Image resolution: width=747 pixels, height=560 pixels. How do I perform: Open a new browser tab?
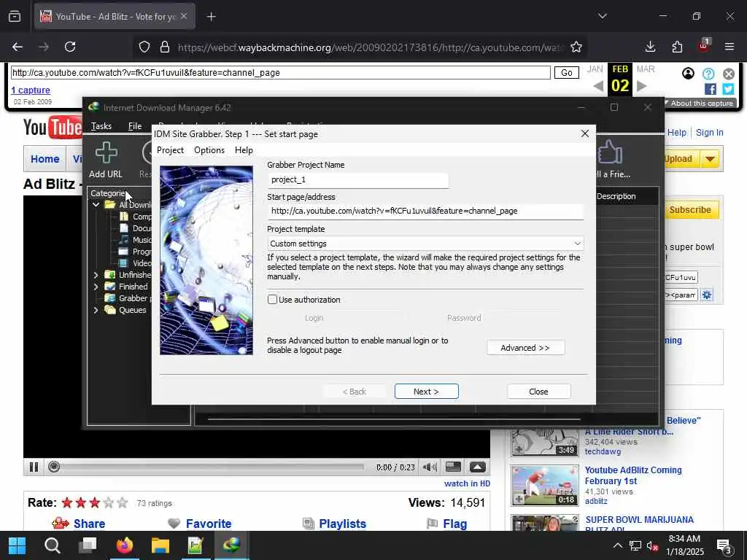[x=211, y=17]
